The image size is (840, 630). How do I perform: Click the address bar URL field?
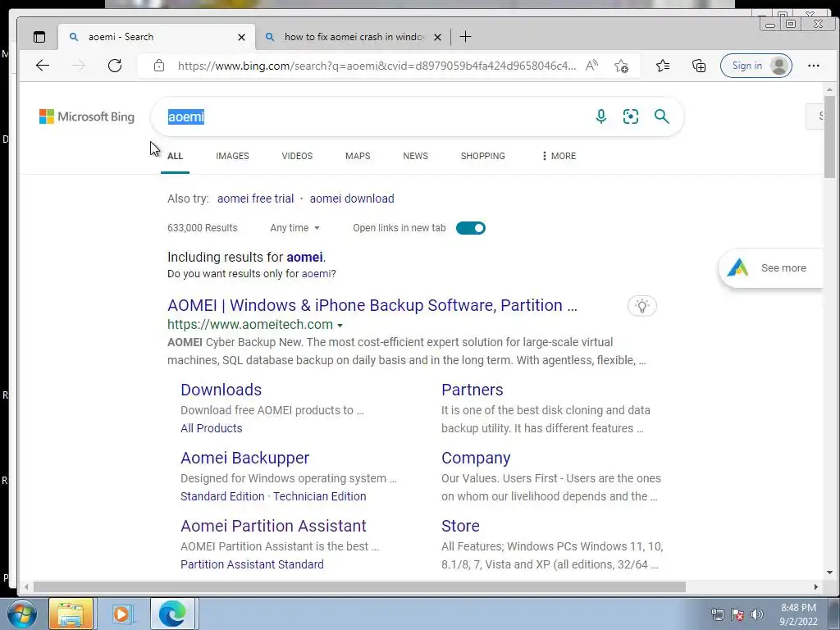(377, 66)
